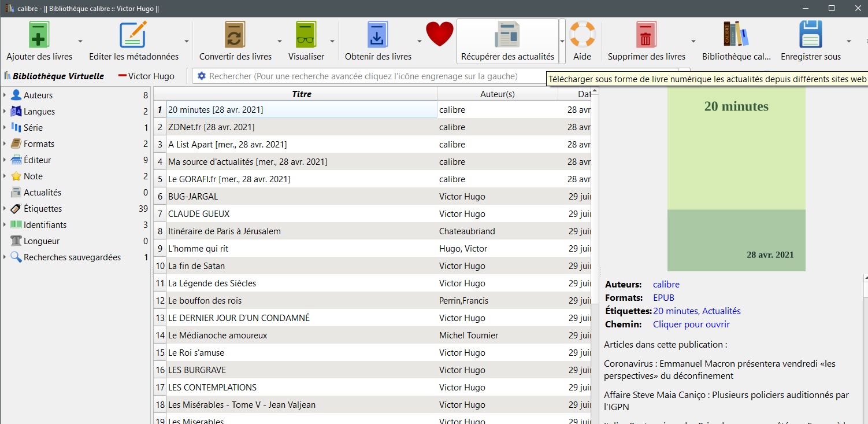The height and width of the screenshot is (424, 868).
Task: Open Enregistrer sous dropdown arrow
Action: [849, 41]
